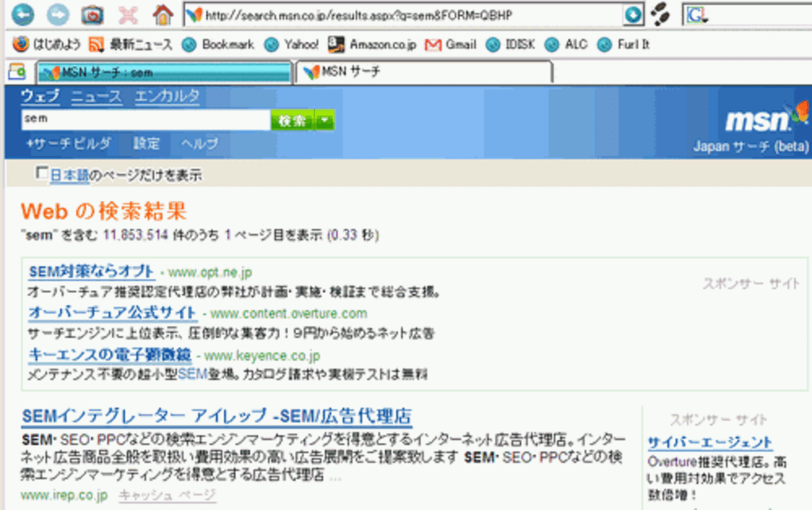The width and height of the screenshot is (812, 510).
Task: Select the ニュース search category
Action: tap(97, 96)
